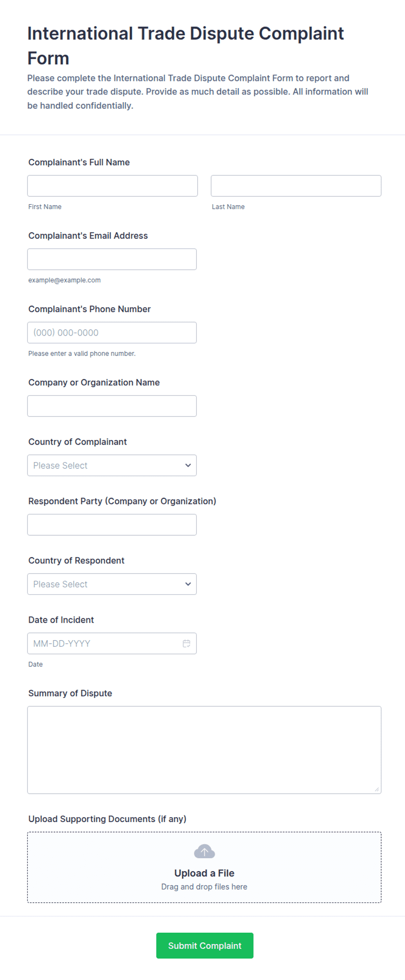
Task: Click the Upload a File text
Action: click(204, 873)
